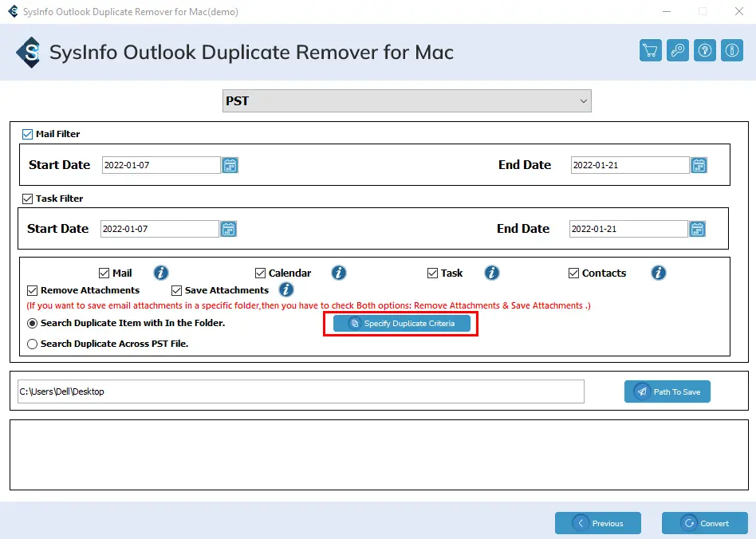Go back with the Previous button
This screenshot has width=756, height=539.
(598, 523)
